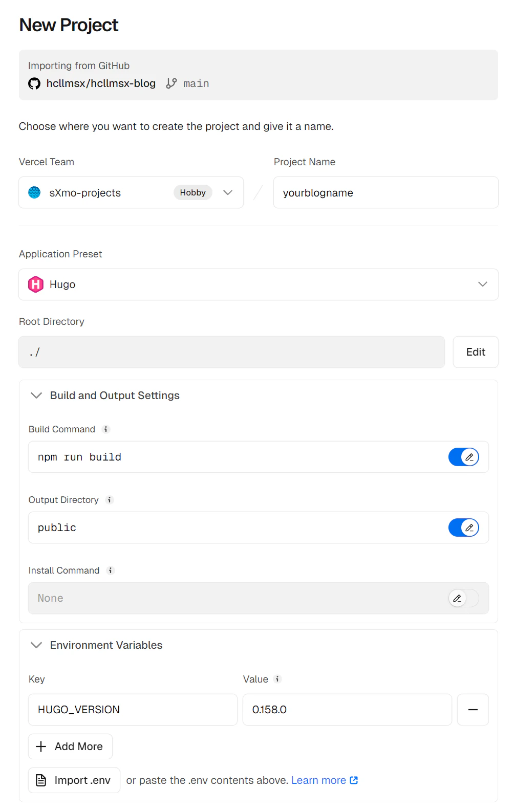515x812 pixels.
Task: Click the Build Command info icon
Action: pyautogui.click(x=106, y=429)
